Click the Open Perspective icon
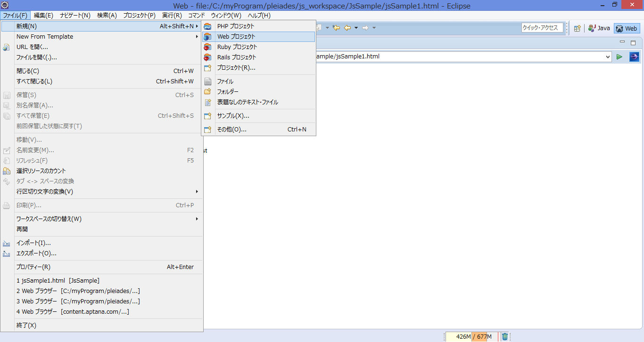This screenshot has height=342, width=644. coord(577,28)
